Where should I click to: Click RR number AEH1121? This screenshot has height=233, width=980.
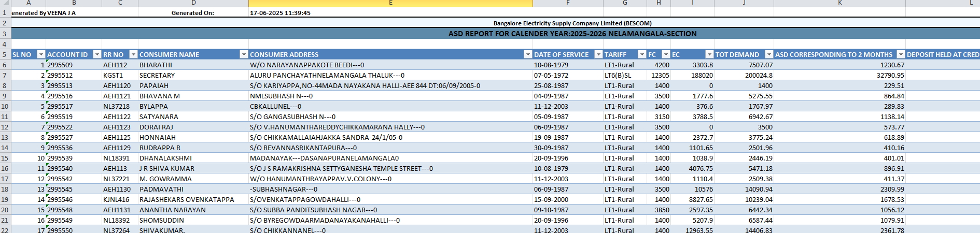pos(117,96)
